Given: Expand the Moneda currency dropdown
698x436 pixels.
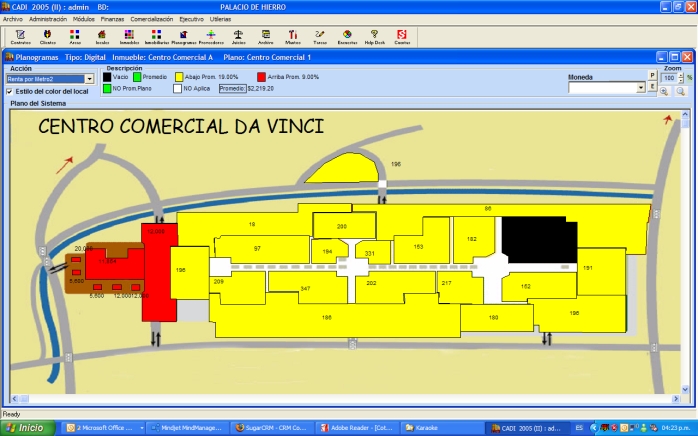Looking at the screenshot, I should tap(640, 88).
